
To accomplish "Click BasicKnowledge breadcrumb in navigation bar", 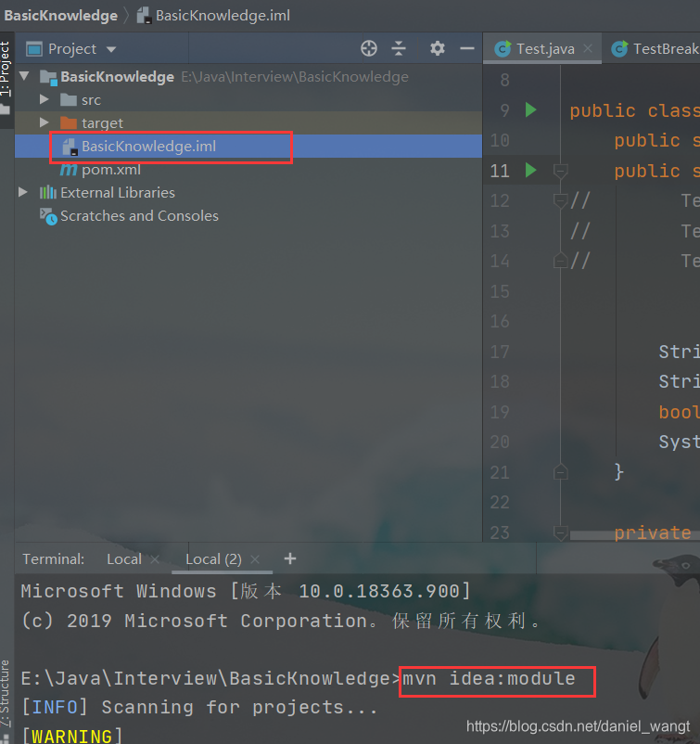I will [x=60, y=16].
